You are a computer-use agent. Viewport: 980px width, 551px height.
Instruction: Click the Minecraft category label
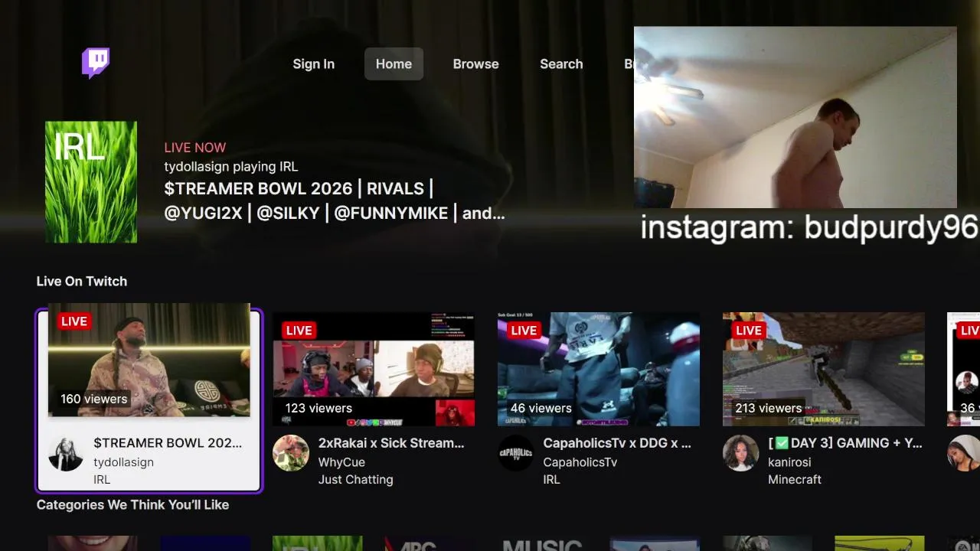click(795, 480)
